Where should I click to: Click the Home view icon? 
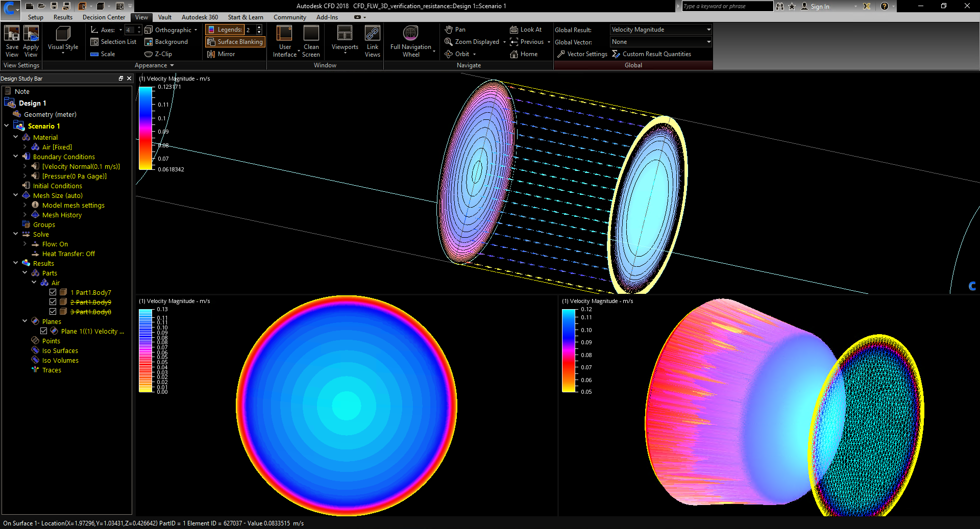tap(524, 54)
